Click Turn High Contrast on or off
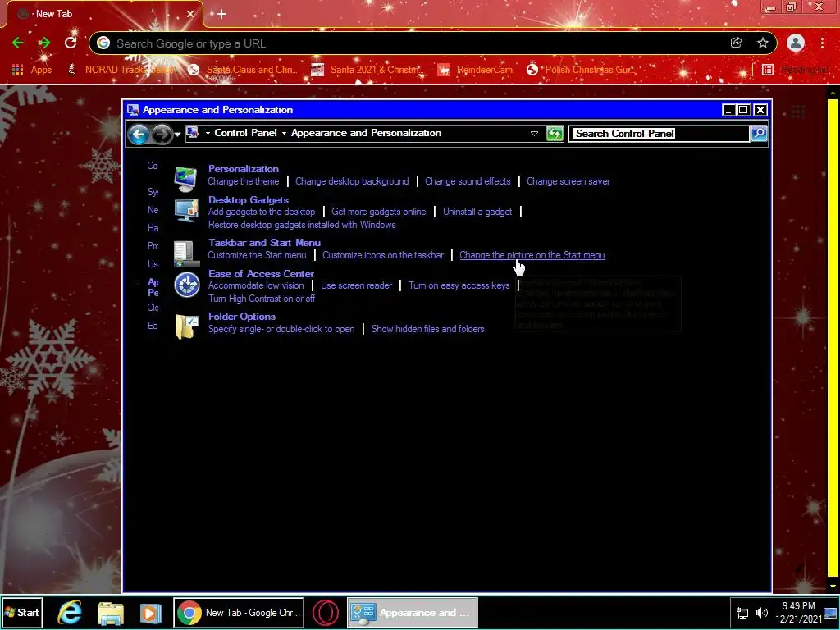Screen dimensions: 840x630 click(262, 299)
